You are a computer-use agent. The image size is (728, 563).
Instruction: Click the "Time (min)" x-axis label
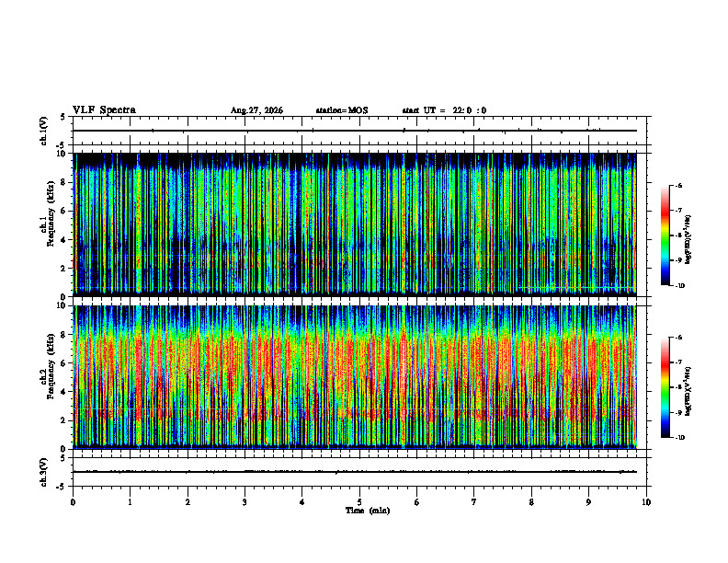point(368,511)
